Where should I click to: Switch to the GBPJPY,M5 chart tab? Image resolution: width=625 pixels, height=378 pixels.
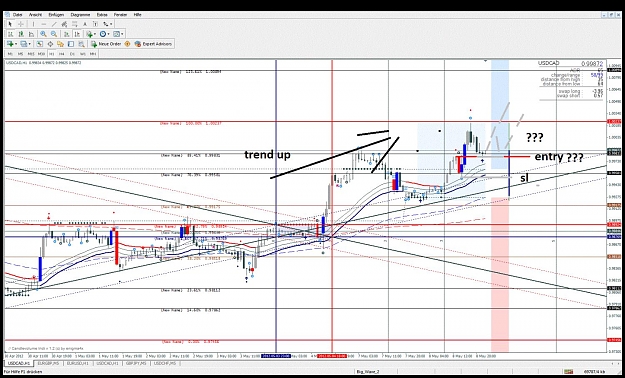pyautogui.click(x=137, y=363)
